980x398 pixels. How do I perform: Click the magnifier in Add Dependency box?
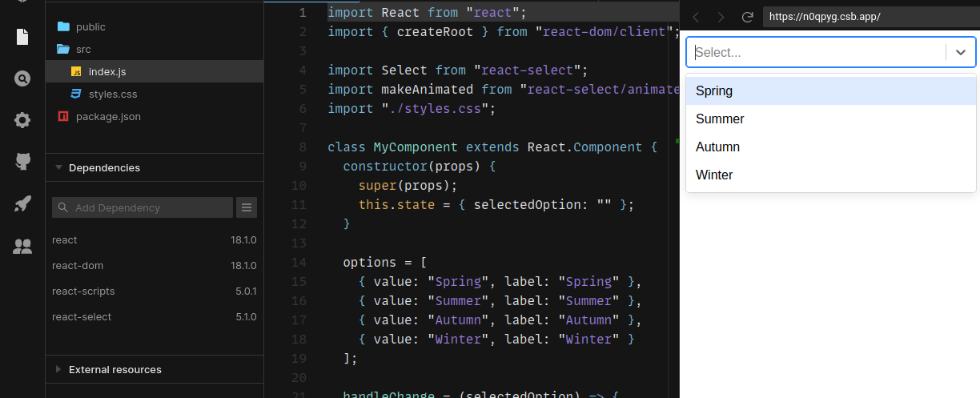[63, 207]
